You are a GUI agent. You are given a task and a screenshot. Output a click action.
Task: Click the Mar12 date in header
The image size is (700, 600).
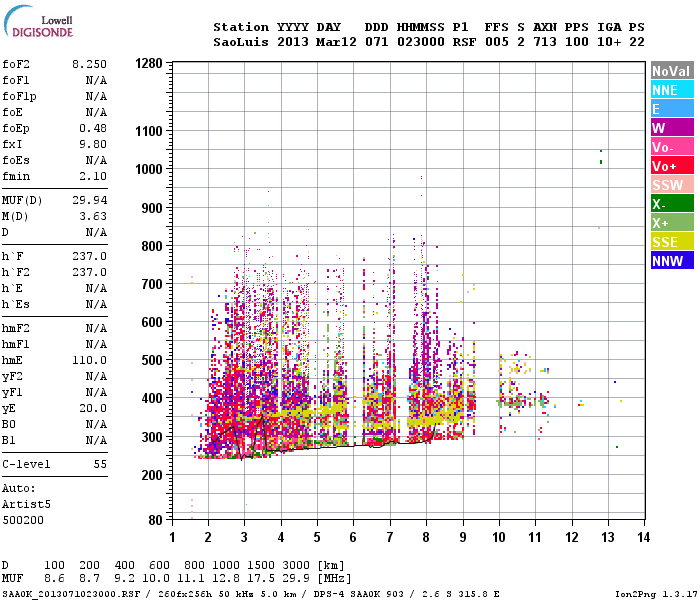[336, 42]
